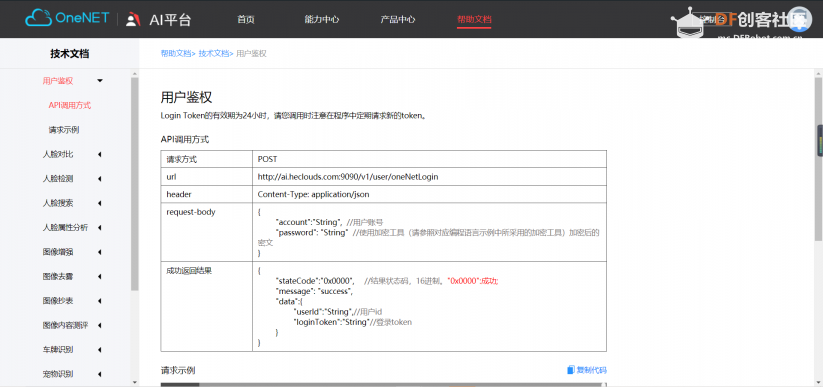The width and height of the screenshot is (823, 387).
Task: Collapse the 用户鉴权 section arrow
Action: click(100, 80)
